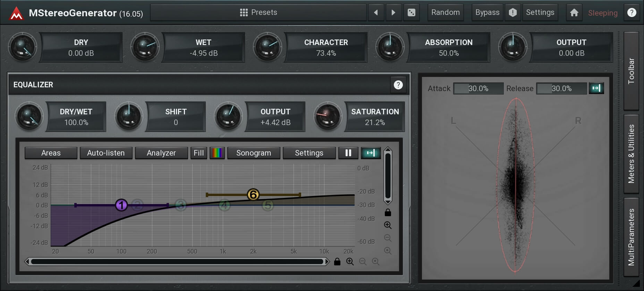The width and height of the screenshot is (644, 291).
Task: Click the previous preset arrow
Action: pyautogui.click(x=376, y=13)
